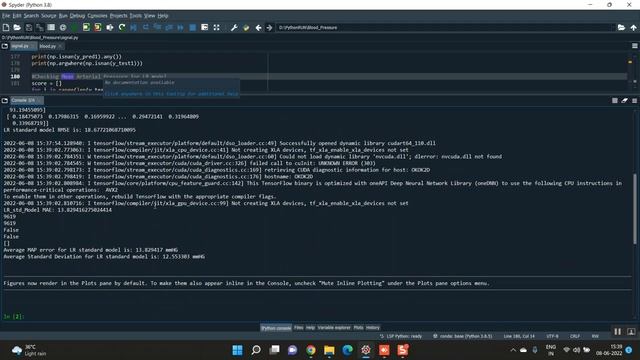Click the CRLF line ending status
The width and height of the screenshot is (640, 360).
pos(575,336)
